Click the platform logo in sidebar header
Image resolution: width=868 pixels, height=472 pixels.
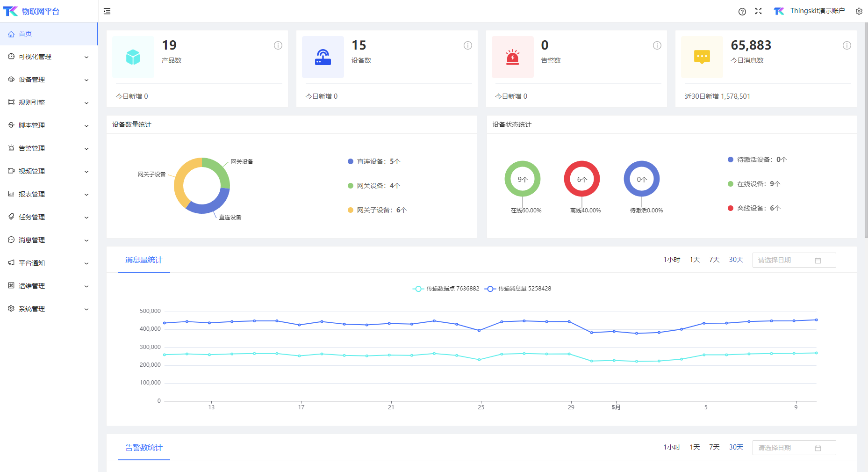pyautogui.click(x=10, y=11)
